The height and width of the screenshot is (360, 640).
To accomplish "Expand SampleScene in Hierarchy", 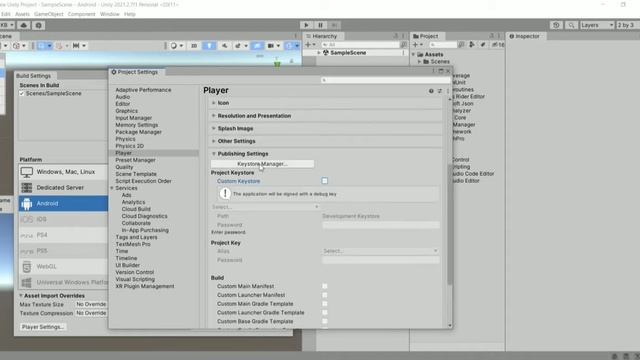I will tap(319, 53).
